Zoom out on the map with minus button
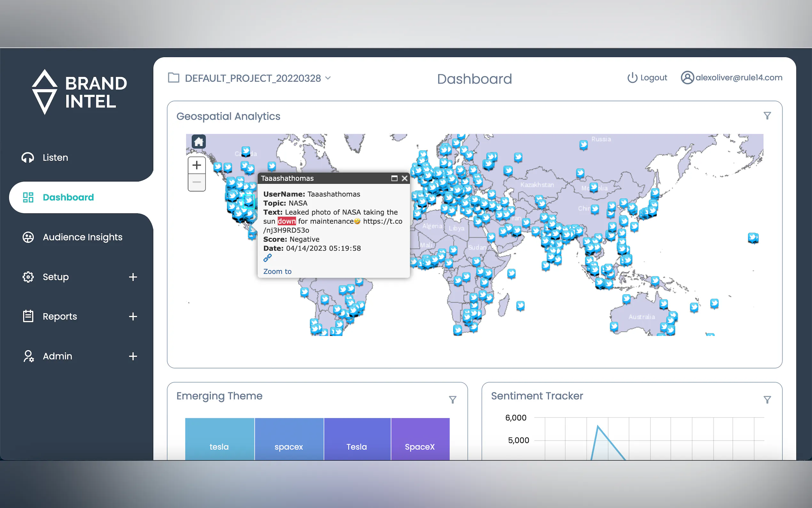This screenshot has height=508, width=812. (x=197, y=182)
